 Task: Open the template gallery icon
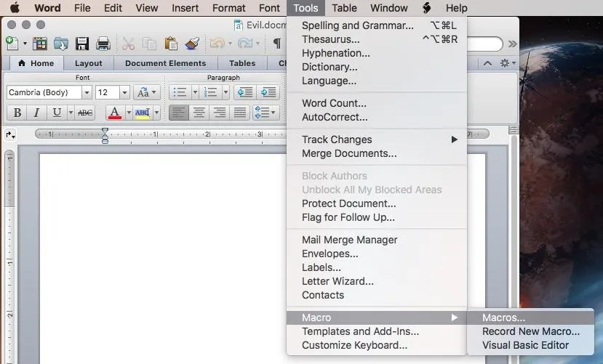(x=39, y=44)
